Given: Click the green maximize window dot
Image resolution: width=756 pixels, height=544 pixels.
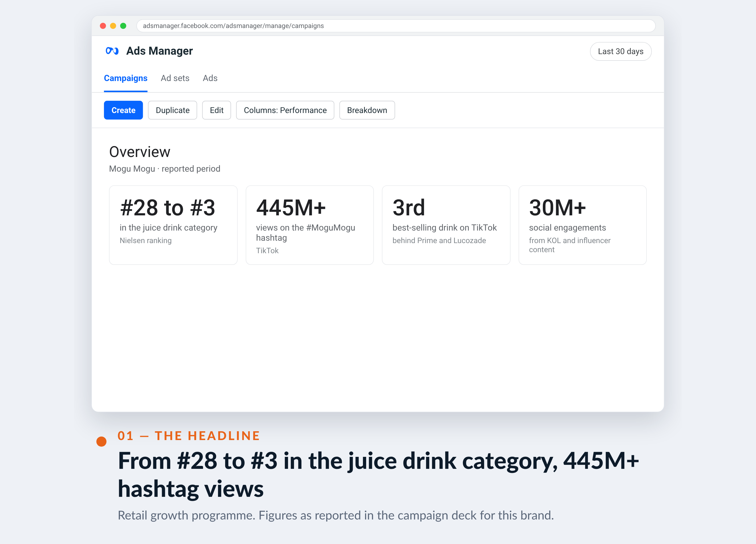Looking at the screenshot, I should coord(123,26).
